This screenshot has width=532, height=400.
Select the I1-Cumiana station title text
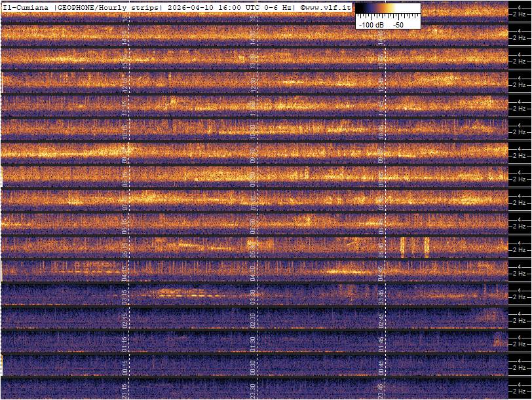coord(26,7)
